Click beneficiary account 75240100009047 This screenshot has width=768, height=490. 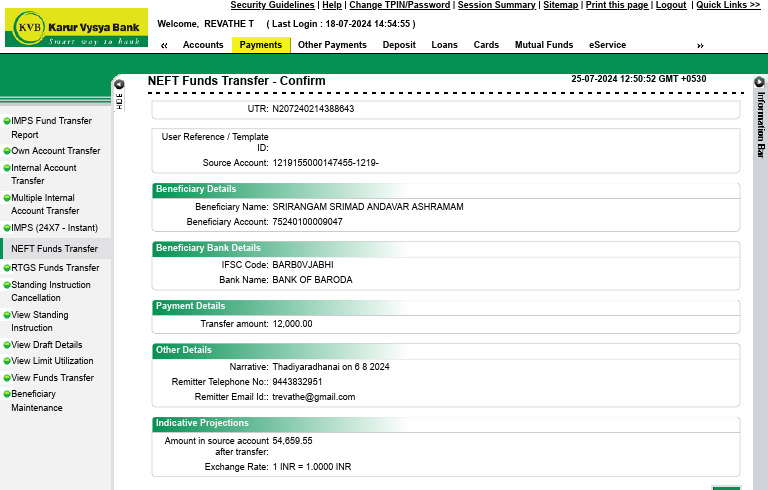pos(307,222)
